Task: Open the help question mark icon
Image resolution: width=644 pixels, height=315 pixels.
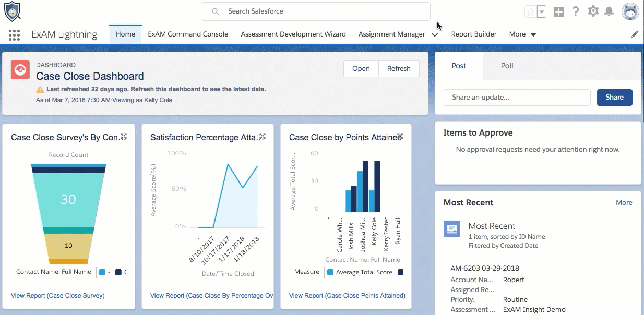Action: pos(576,11)
